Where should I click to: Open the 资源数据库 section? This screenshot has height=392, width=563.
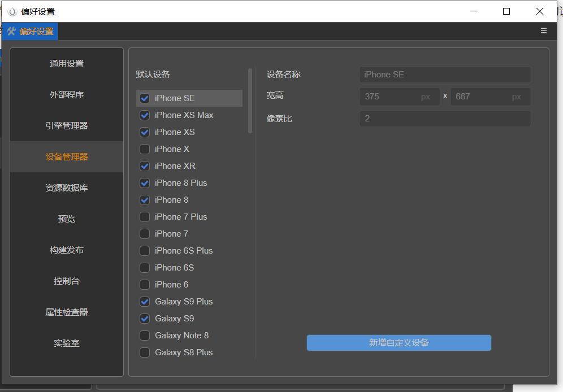point(67,188)
